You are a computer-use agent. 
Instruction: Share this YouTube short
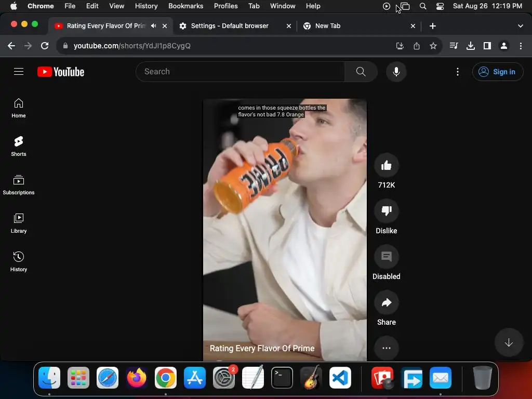(386, 303)
